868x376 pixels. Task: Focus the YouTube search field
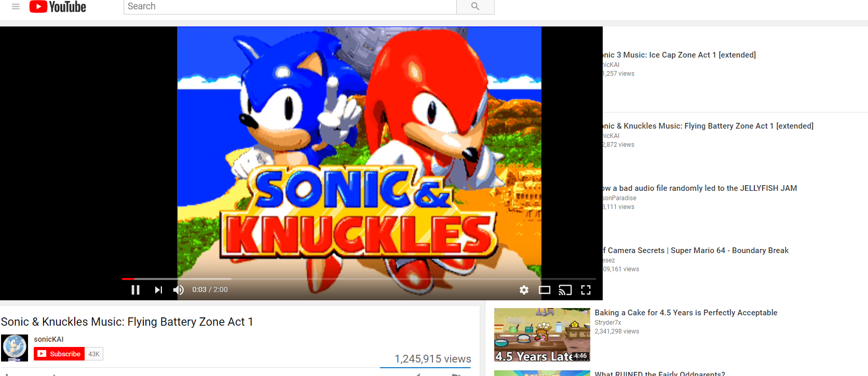[290, 6]
